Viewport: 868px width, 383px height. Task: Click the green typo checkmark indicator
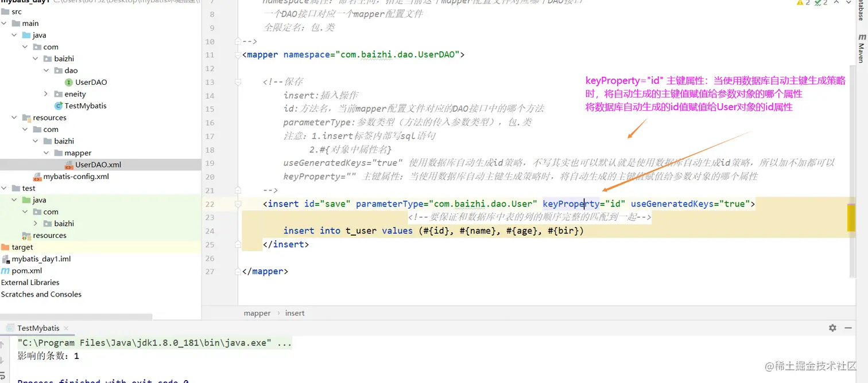[x=818, y=3]
